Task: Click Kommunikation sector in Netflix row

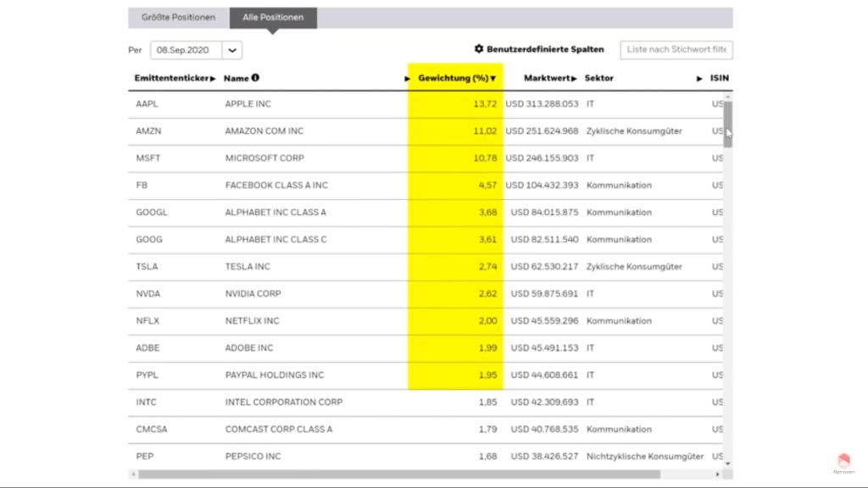Action: tap(619, 321)
